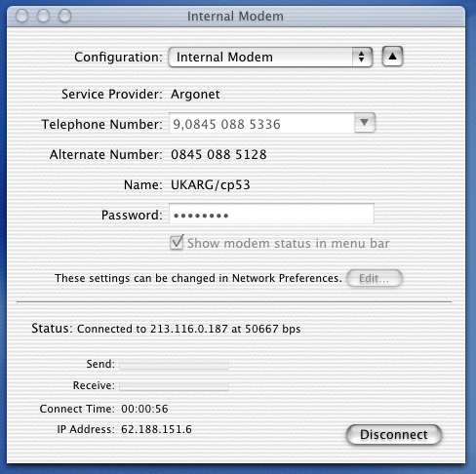Click the red close window button
The height and width of the screenshot is (474, 476).
coord(21,16)
